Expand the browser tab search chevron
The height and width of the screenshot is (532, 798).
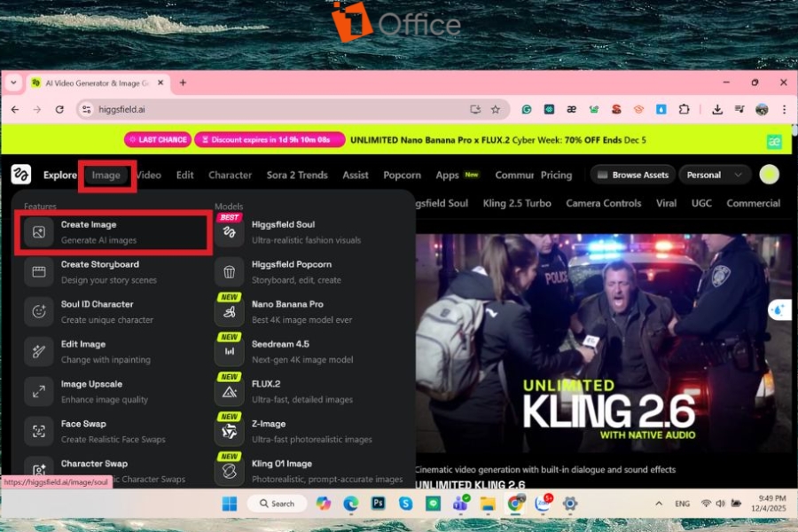pyautogui.click(x=13, y=82)
